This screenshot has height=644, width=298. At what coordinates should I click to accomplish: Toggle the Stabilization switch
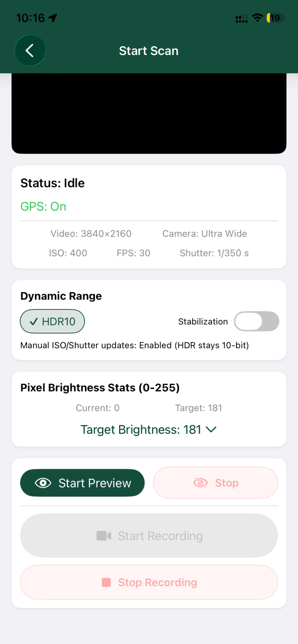256,321
